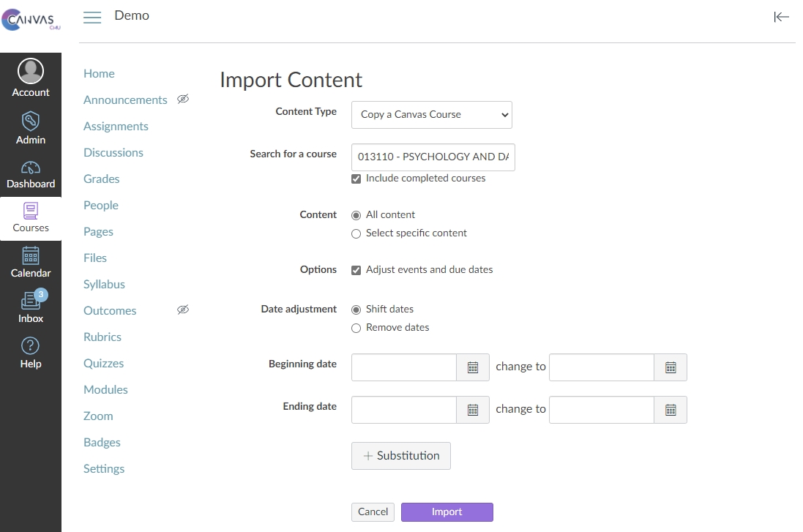Click the collapse arrow icon at top right
The height and width of the screenshot is (532, 803).
(x=781, y=17)
